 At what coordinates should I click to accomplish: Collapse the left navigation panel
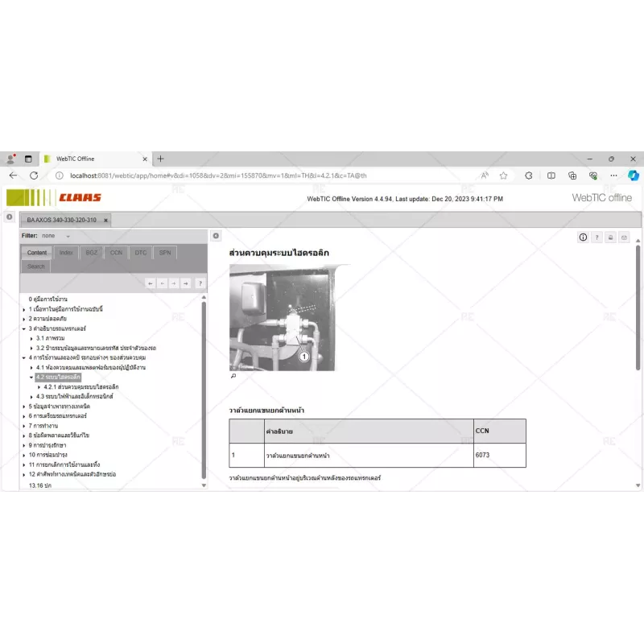[216, 236]
